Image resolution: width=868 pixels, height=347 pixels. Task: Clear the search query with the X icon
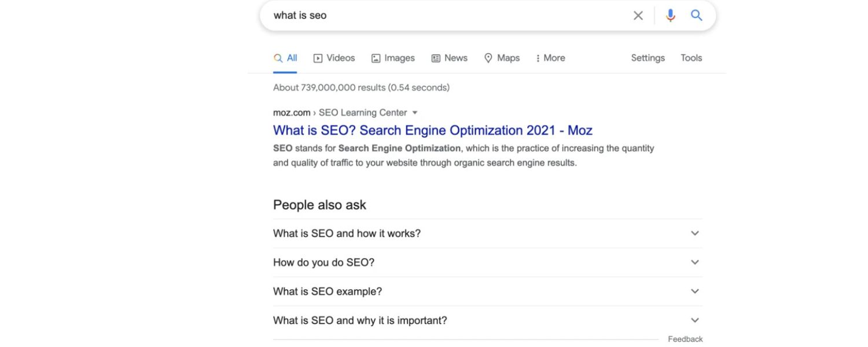(638, 16)
